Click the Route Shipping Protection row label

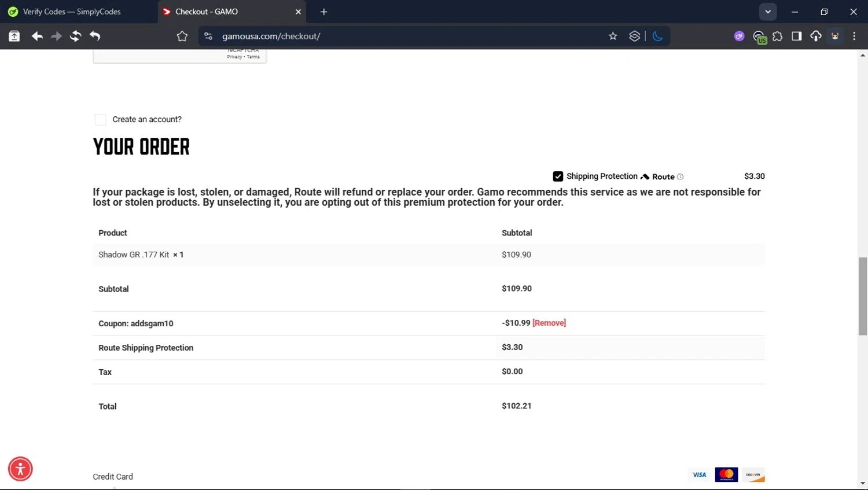pos(146,348)
